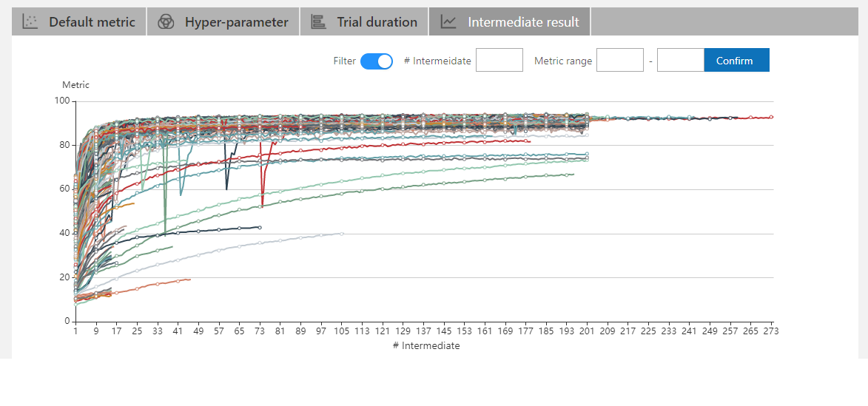Click the light gray curve's endpoint near step 105
Image resolution: width=868 pixels, height=406 pixels.
click(x=342, y=234)
